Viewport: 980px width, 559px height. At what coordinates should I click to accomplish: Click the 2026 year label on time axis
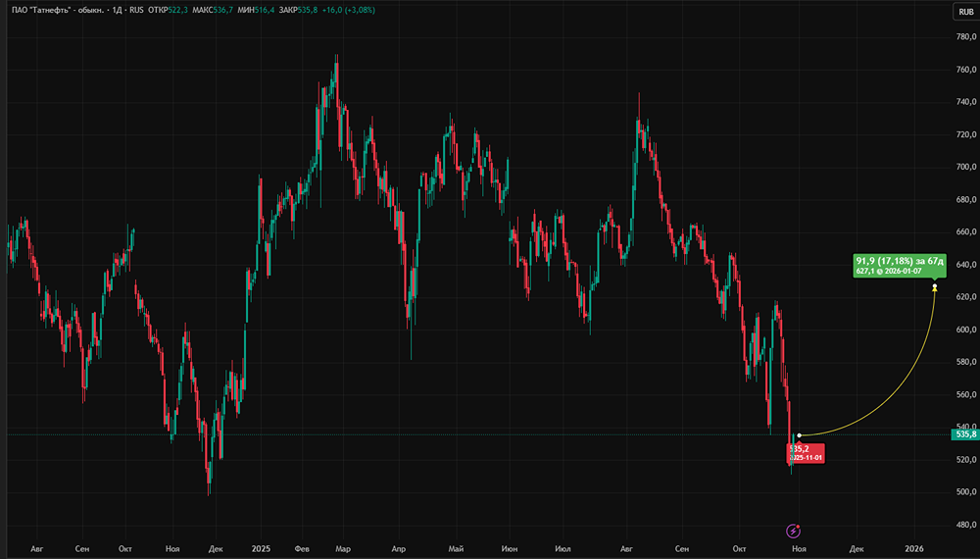[914, 548]
